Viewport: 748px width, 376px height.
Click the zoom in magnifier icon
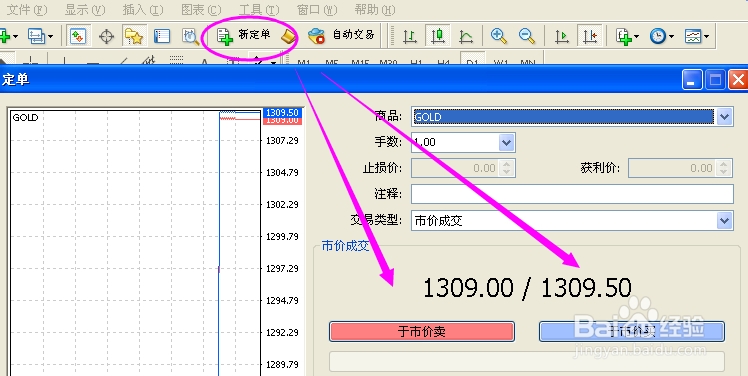pyautogui.click(x=499, y=36)
